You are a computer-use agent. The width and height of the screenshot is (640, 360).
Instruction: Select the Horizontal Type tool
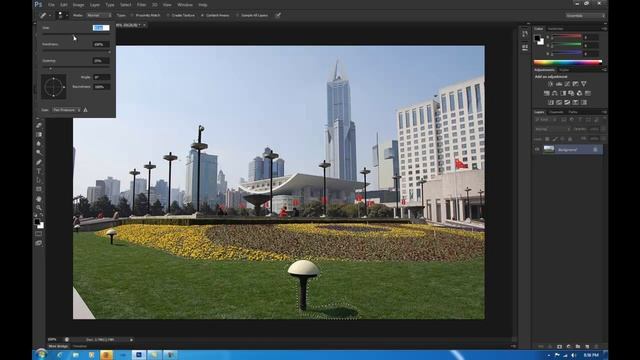pos(39,171)
